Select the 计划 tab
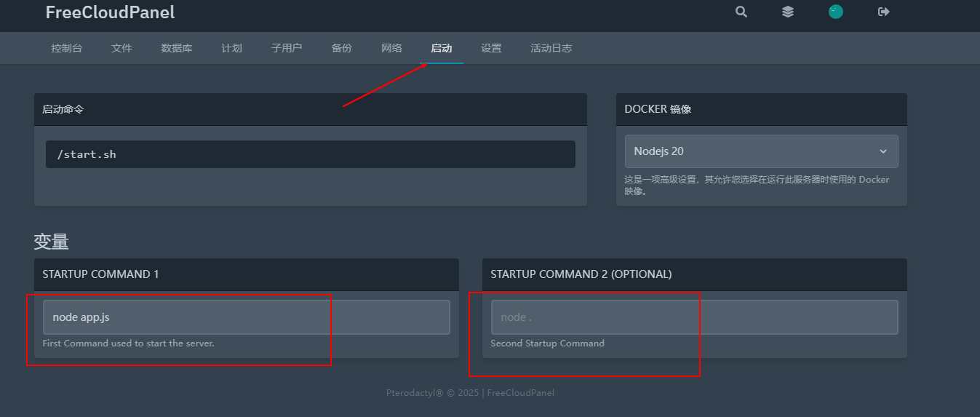This screenshot has height=417, width=980. click(x=231, y=48)
